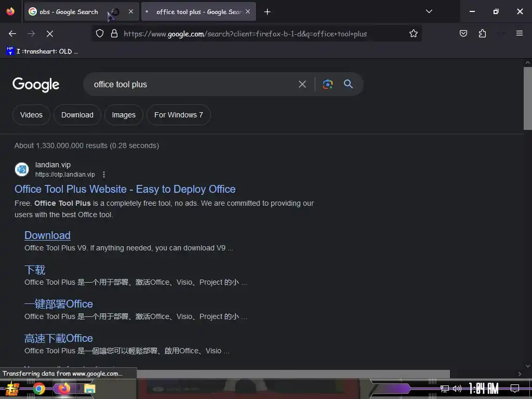Click the Google logo
The image size is (532, 399).
[x=36, y=85]
